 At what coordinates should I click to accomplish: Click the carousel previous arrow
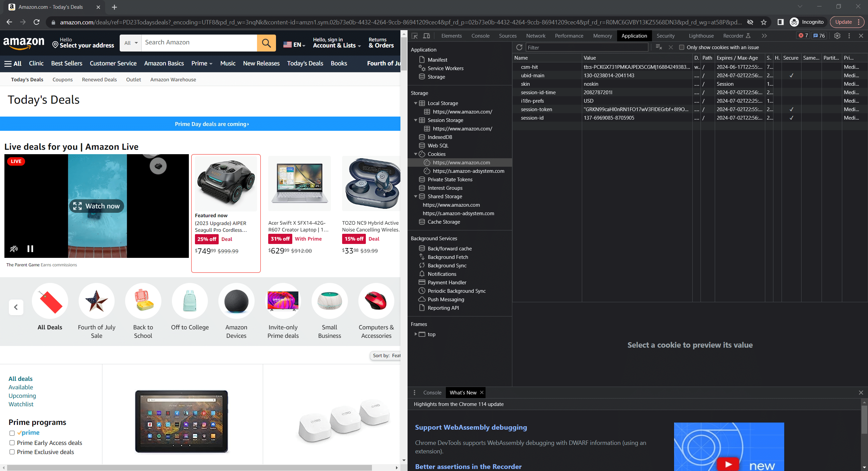click(x=16, y=307)
